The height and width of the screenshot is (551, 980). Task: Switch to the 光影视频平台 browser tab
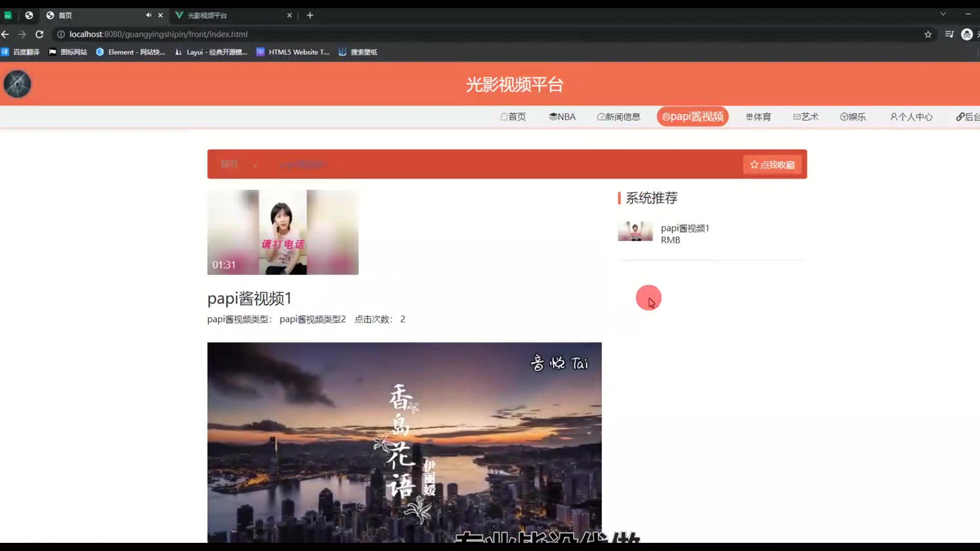pos(234,15)
